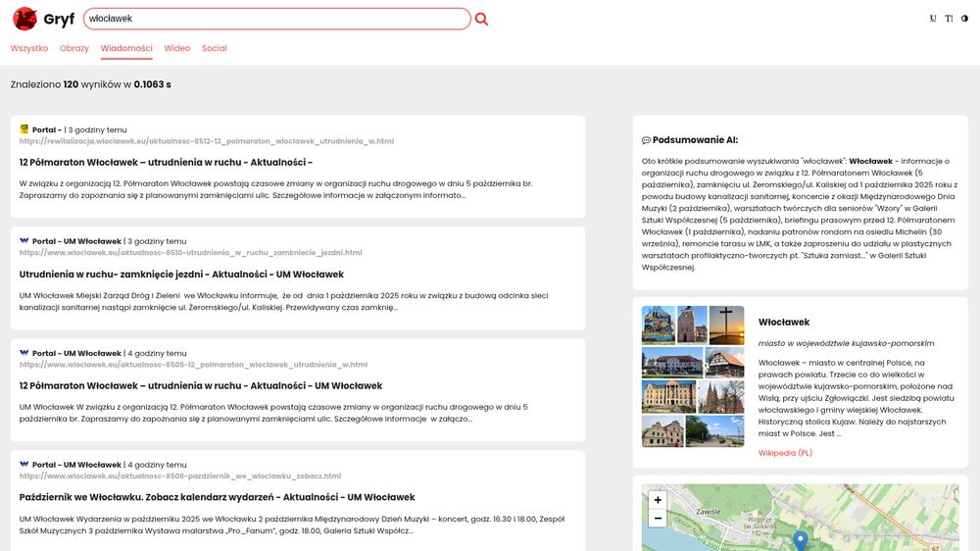
Task: Click snippet starting 'UM Włocławek Wydarzenia w październiku'
Action: 292,525
